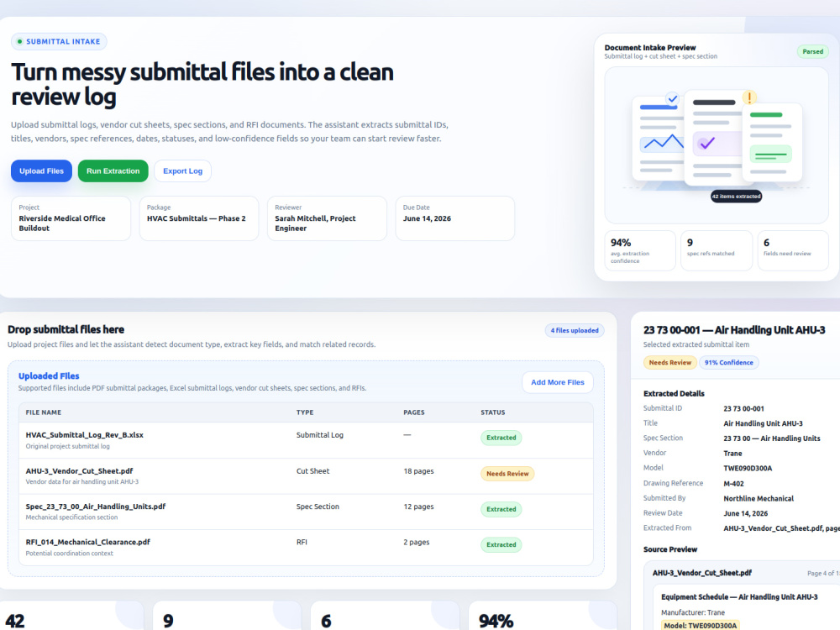Open AHU-3_Vendor_Cut_Sheet.pdf in Source Preview
The image size is (840, 630).
pyautogui.click(x=701, y=573)
